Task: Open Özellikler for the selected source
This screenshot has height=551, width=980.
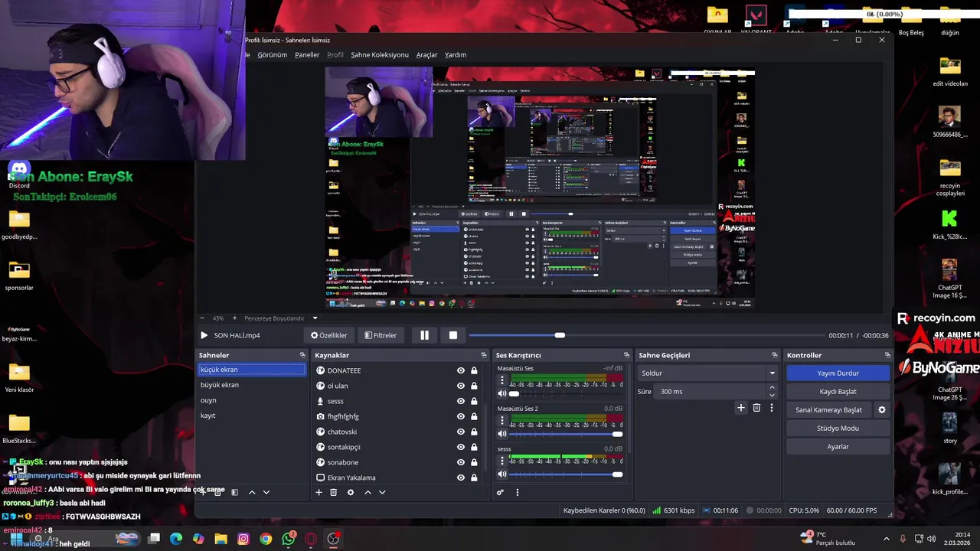Action: pos(328,335)
